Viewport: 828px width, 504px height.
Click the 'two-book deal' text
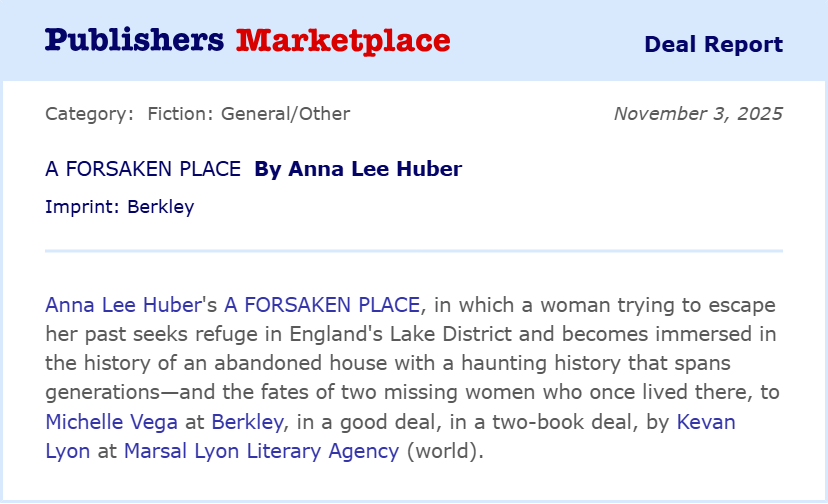coord(548,421)
